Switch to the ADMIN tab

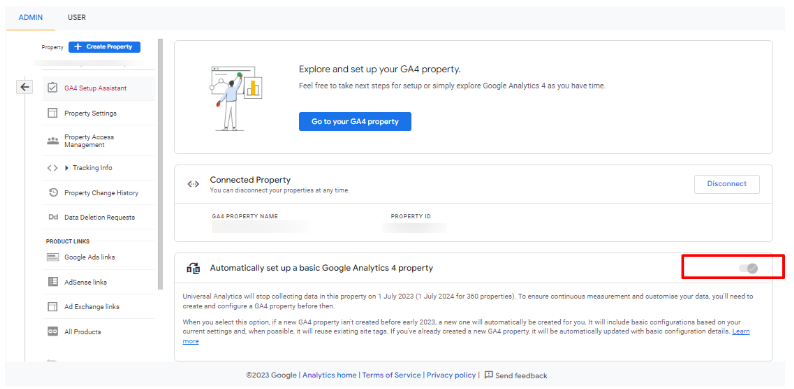click(30, 17)
